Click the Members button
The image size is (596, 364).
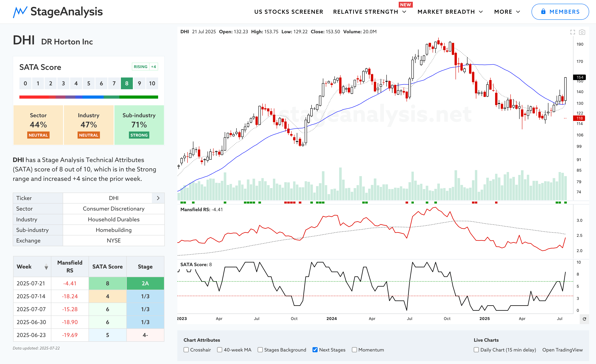pyautogui.click(x=560, y=12)
